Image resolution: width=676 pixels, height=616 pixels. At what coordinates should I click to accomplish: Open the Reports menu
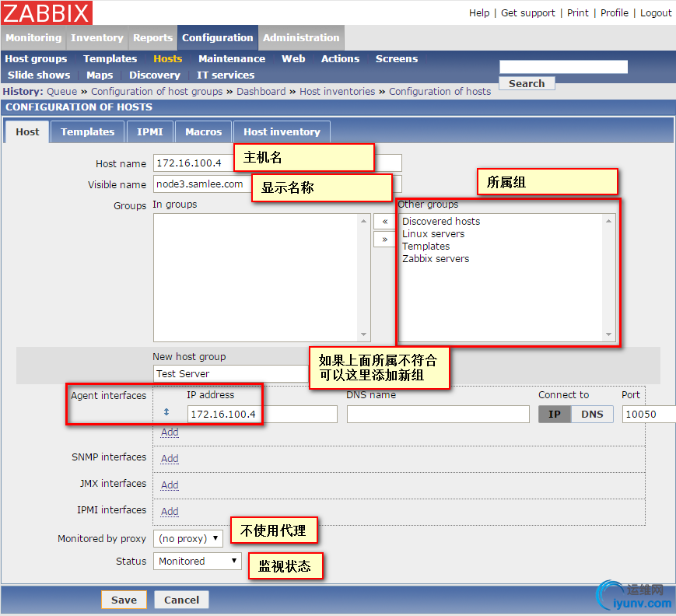click(152, 38)
